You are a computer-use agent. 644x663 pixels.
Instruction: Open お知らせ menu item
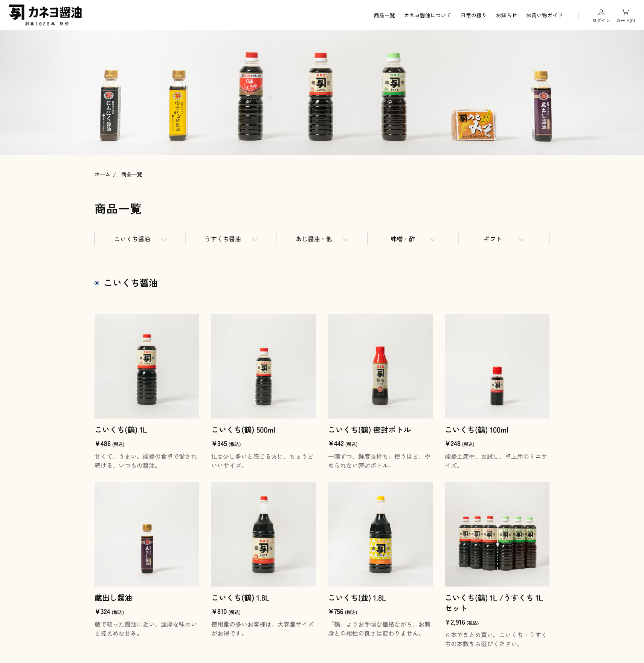506,15
